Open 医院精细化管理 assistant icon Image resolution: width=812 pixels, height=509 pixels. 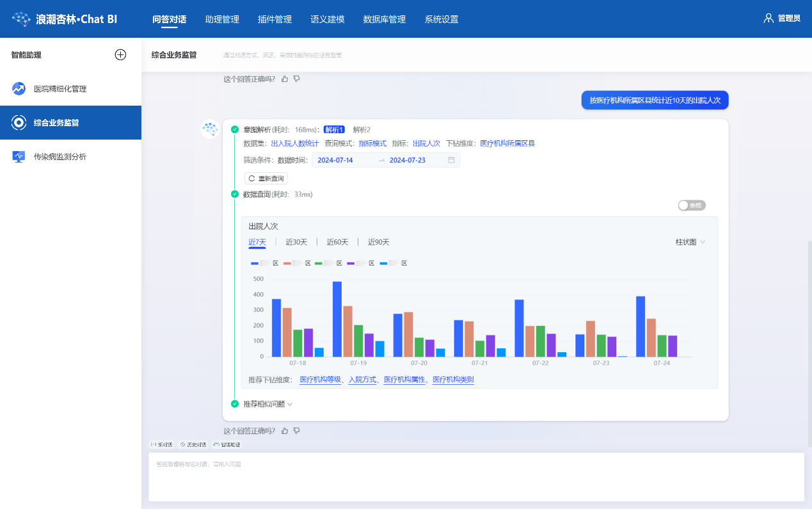click(x=19, y=89)
